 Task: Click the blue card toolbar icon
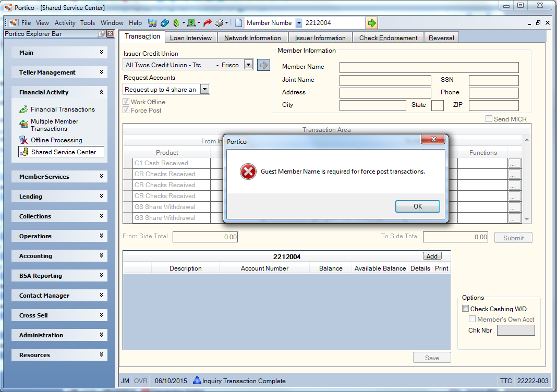pos(164,23)
